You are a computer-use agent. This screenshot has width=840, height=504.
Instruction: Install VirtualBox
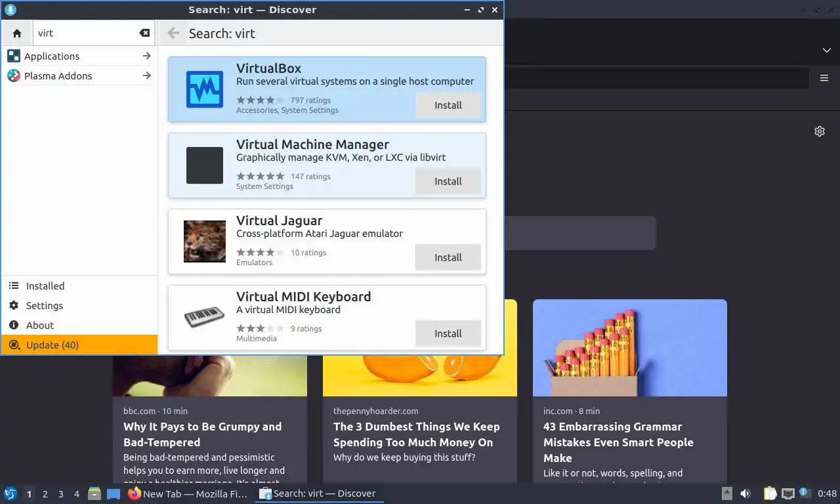pyautogui.click(x=448, y=105)
